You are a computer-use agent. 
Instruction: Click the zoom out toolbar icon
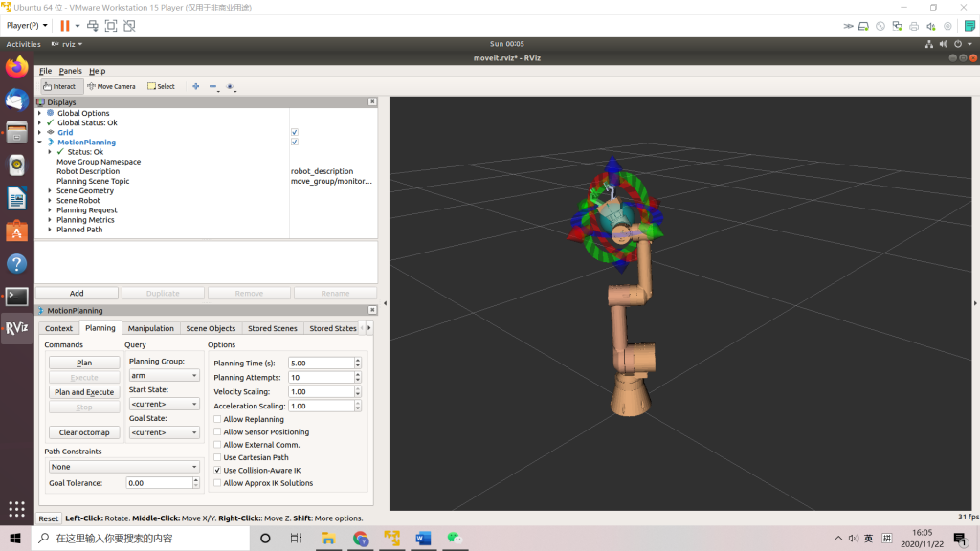(212, 86)
